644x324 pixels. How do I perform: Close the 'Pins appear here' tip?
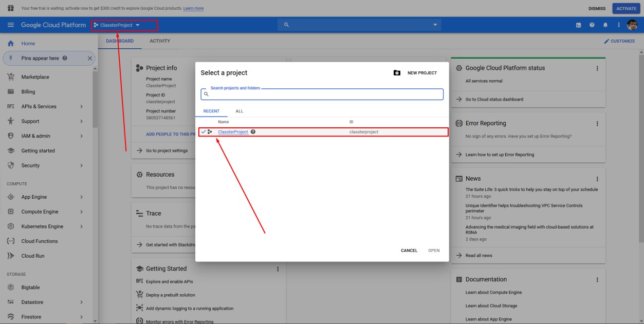click(x=90, y=59)
